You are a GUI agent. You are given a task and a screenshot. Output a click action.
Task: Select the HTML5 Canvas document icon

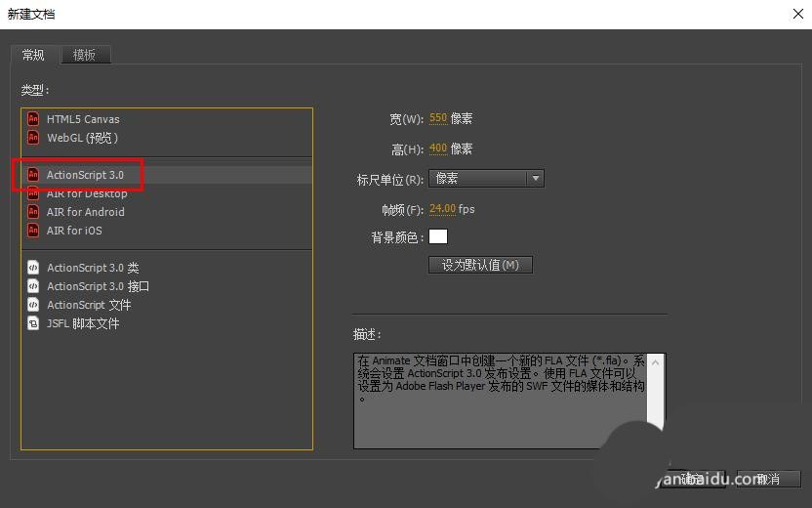33,119
